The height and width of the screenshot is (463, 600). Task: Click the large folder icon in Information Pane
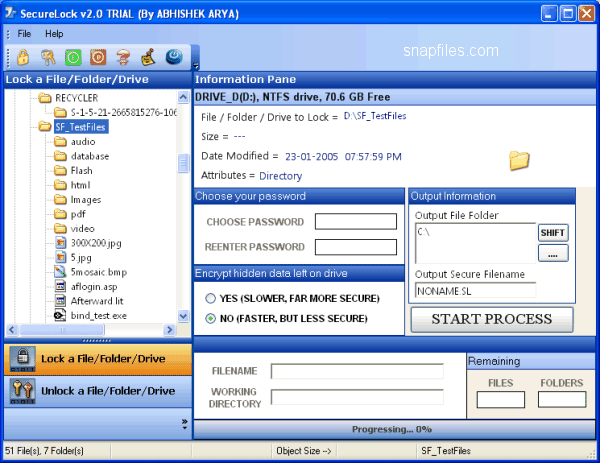tap(519, 160)
